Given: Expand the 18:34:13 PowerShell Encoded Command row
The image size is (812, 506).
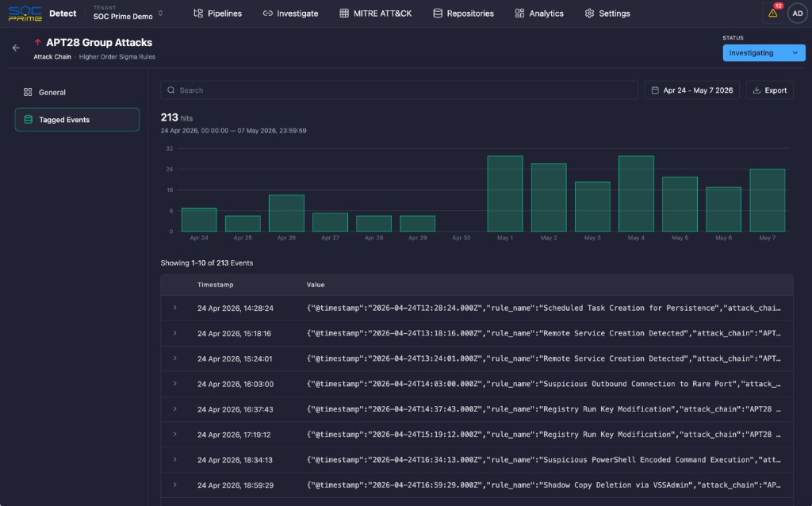Looking at the screenshot, I should (175, 459).
